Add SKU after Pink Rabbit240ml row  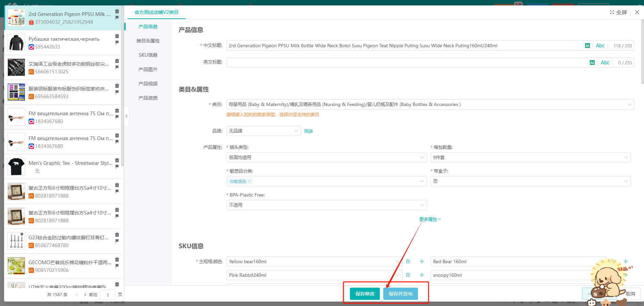[422, 275]
